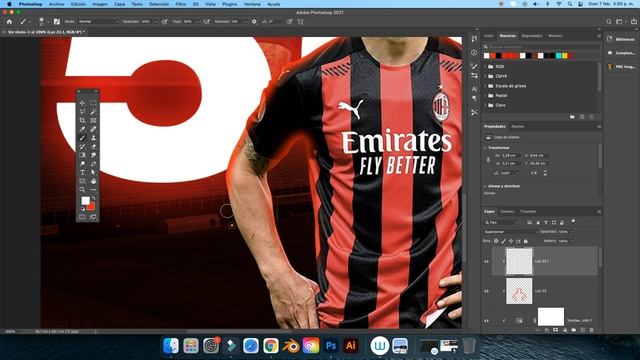Select the Eraser tool
The image size is (640, 360).
pyautogui.click(x=93, y=146)
